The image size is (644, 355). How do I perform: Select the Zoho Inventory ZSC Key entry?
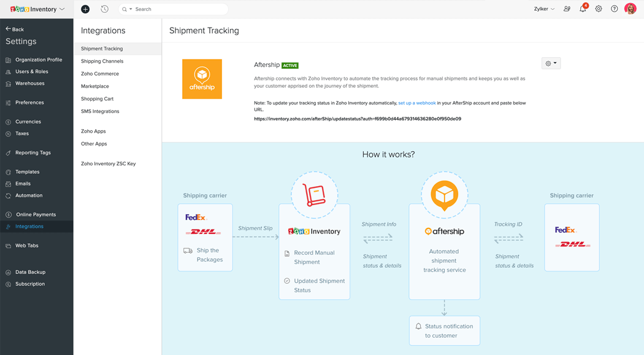pos(108,163)
